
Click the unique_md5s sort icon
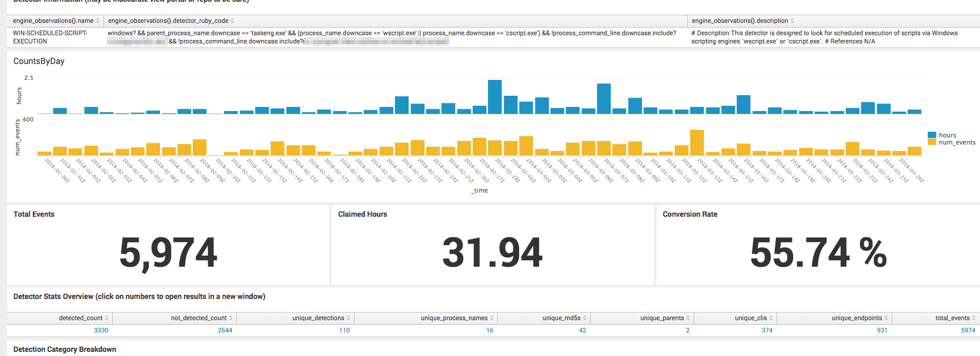(584, 318)
